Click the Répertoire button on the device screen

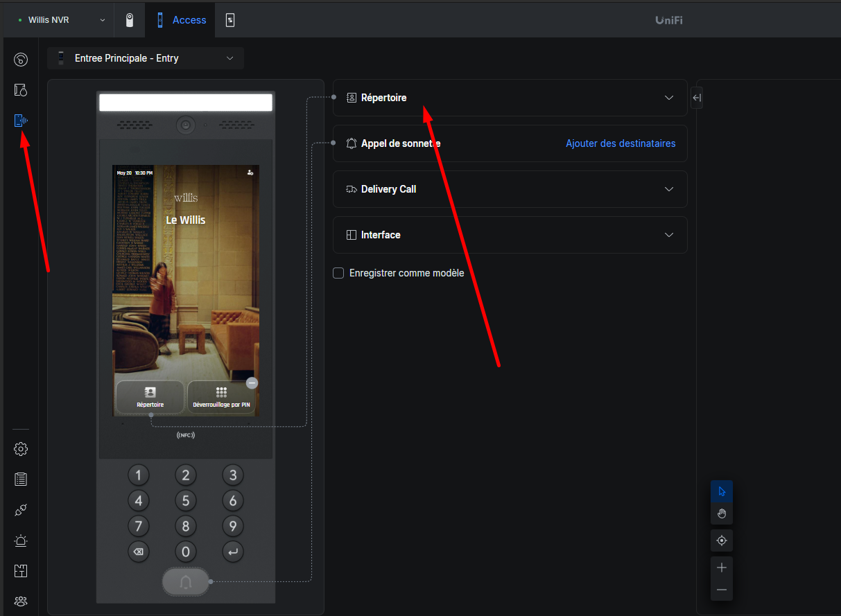[x=150, y=397]
